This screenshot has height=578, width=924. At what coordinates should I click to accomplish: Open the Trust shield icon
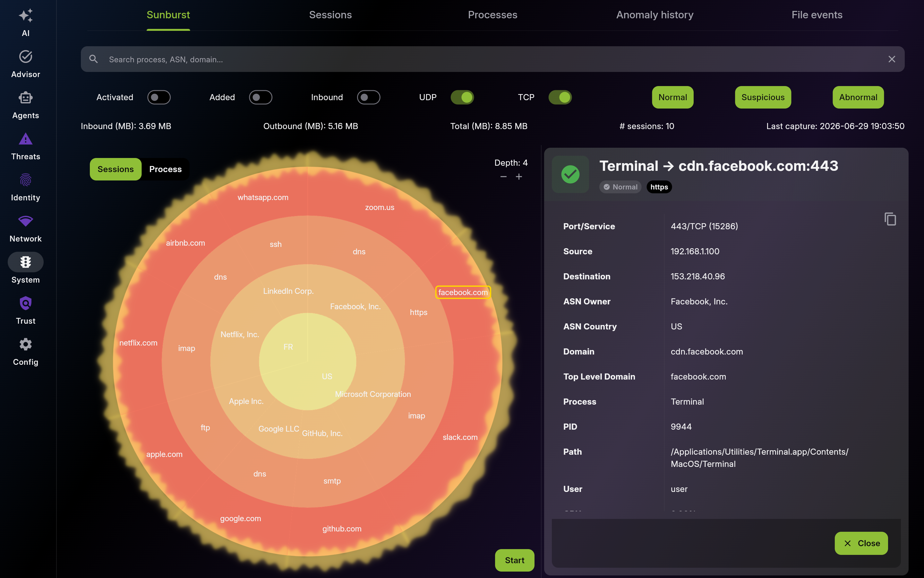[26, 303]
